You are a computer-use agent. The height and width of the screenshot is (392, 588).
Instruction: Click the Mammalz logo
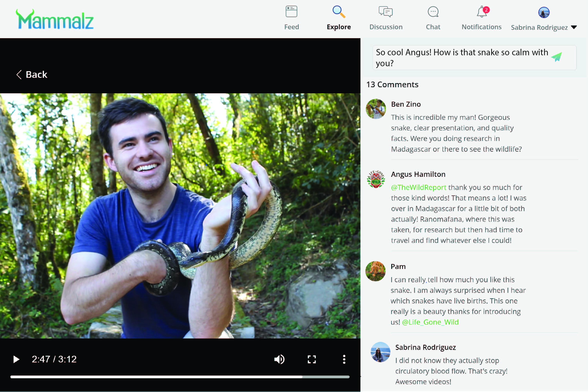pos(54,19)
